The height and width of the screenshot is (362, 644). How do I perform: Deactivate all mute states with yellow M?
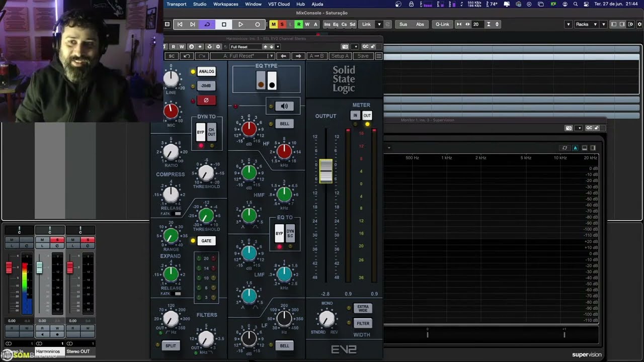(x=273, y=24)
